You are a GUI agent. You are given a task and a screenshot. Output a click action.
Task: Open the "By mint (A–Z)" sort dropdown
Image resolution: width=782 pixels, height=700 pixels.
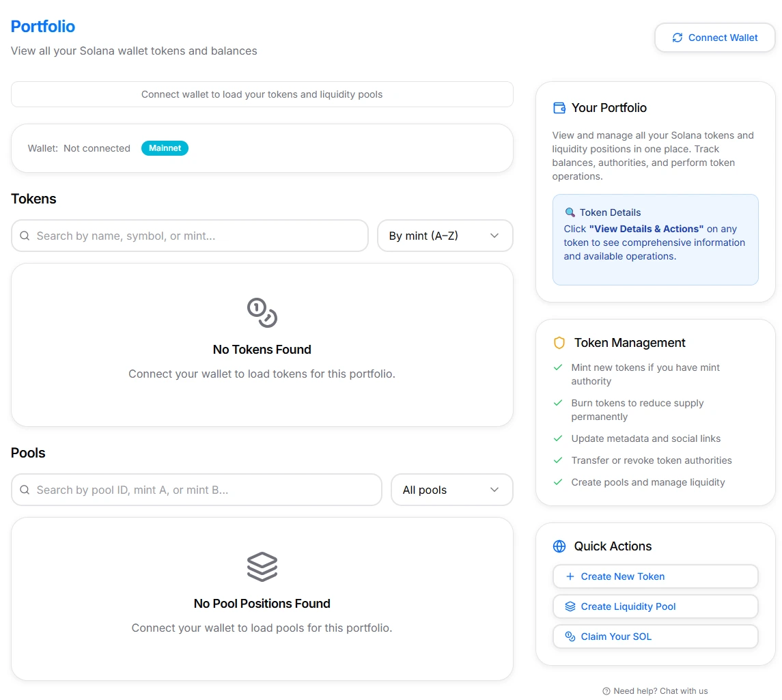tap(445, 236)
